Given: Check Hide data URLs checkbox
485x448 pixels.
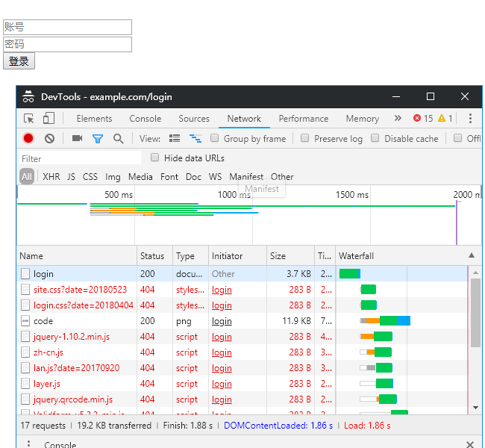Looking at the screenshot, I should coord(154,158).
